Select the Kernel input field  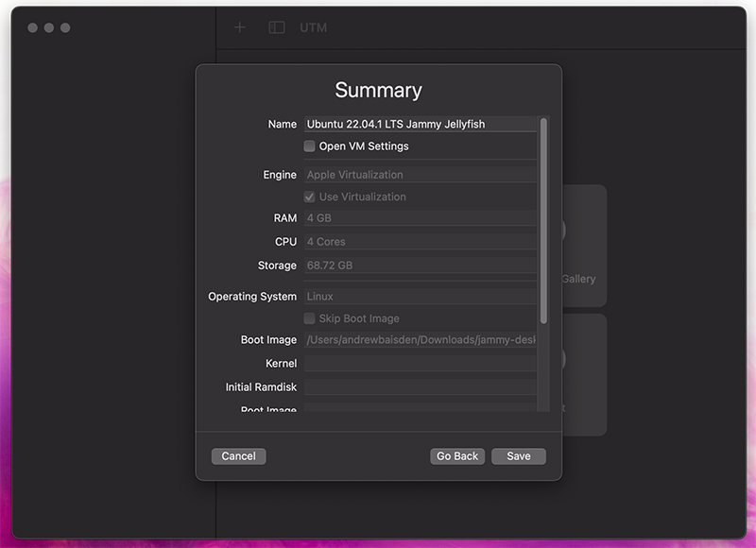(x=421, y=363)
